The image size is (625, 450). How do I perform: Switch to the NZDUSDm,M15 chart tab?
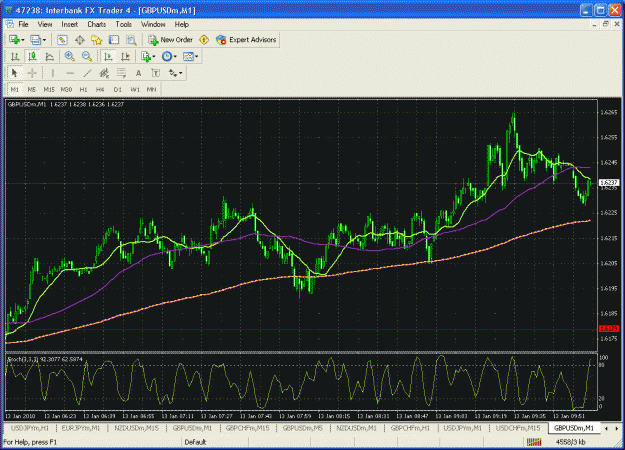pos(136,428)
